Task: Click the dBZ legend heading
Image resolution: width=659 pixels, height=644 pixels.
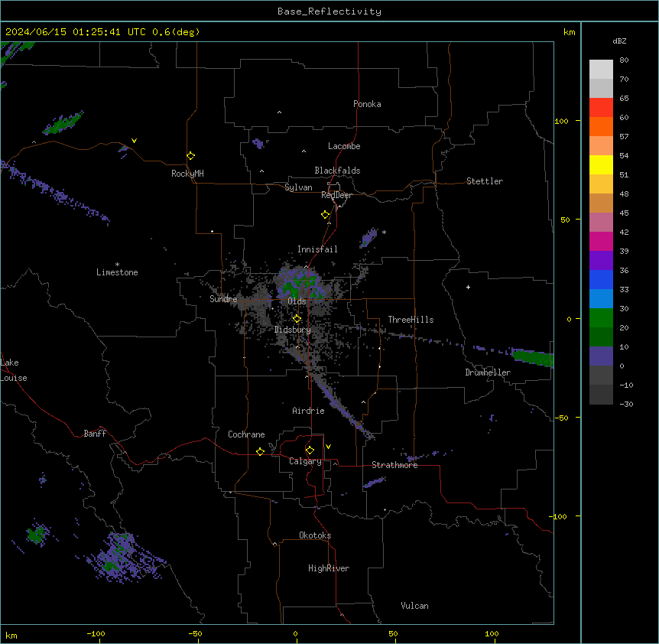Action: click(619, 41)
